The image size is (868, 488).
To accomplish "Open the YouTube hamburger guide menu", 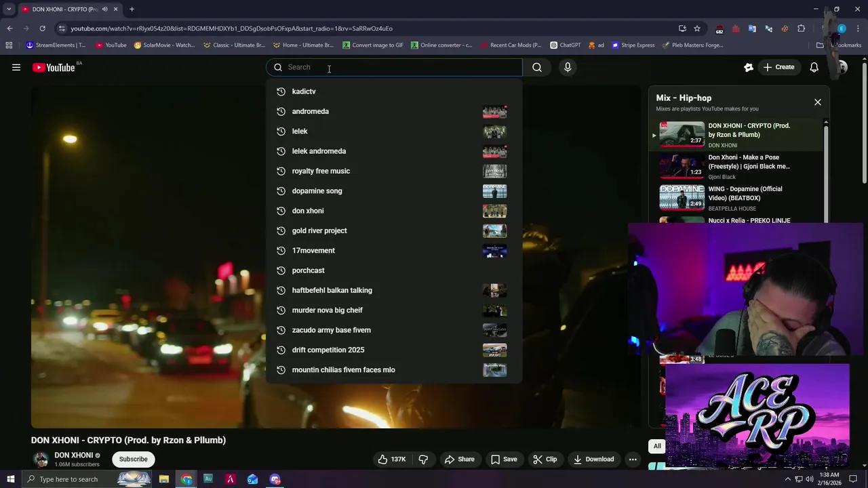I will tap(16, 67).
